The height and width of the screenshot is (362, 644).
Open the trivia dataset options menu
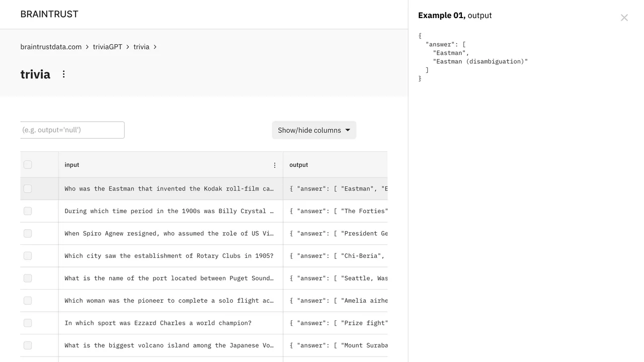pyautogui.click(x=64, y=74)
